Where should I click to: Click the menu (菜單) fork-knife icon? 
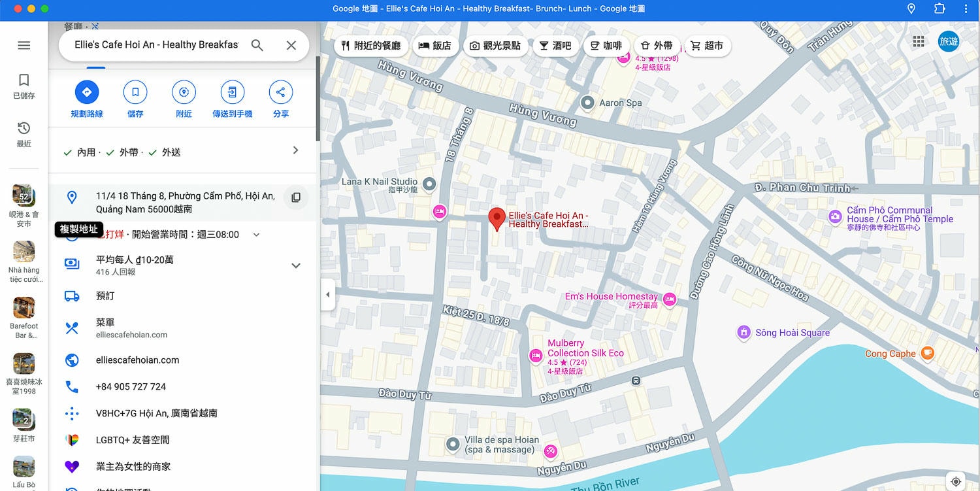(72, 328)
